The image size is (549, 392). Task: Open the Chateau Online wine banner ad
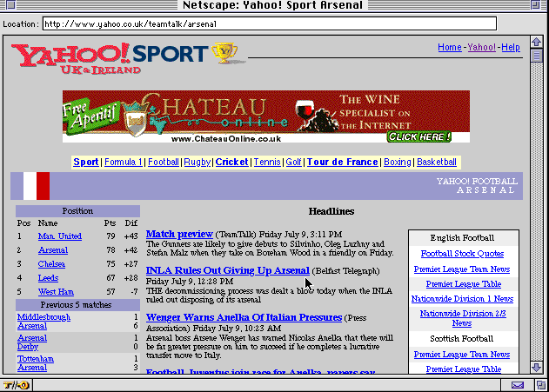pos(266,116)
